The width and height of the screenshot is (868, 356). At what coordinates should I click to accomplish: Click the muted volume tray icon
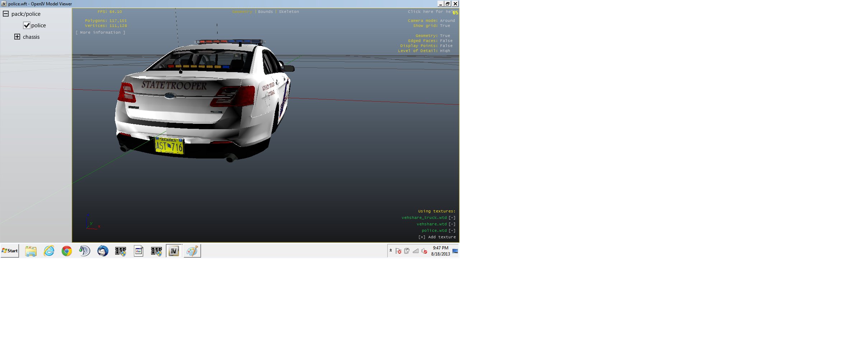tap(424, 251)
